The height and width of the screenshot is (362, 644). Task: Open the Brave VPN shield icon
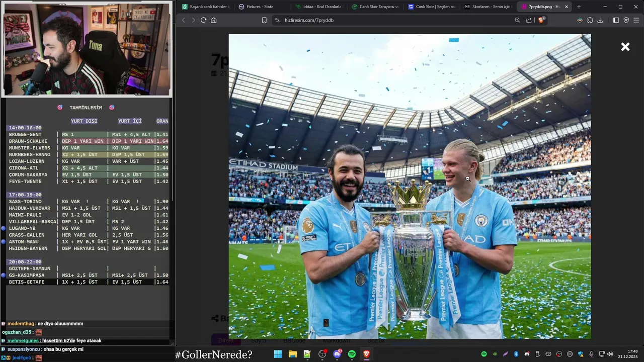pos(626,20)
